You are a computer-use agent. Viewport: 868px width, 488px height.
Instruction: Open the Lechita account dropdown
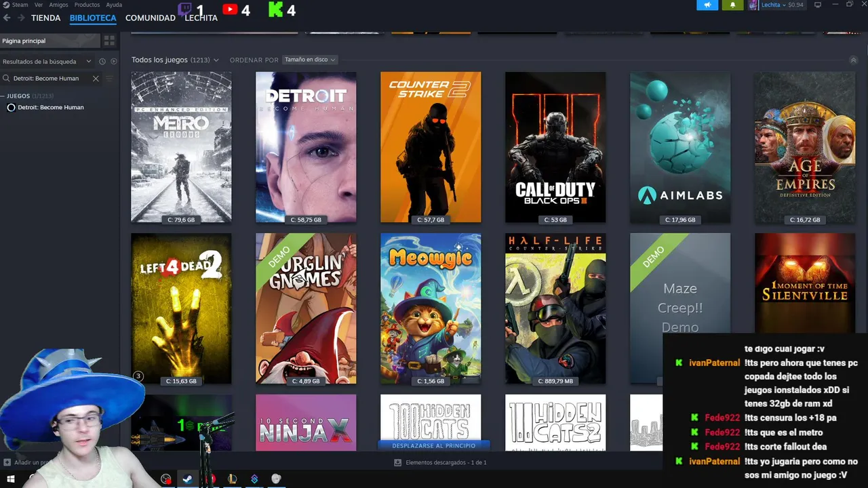[x=773, y=5]
